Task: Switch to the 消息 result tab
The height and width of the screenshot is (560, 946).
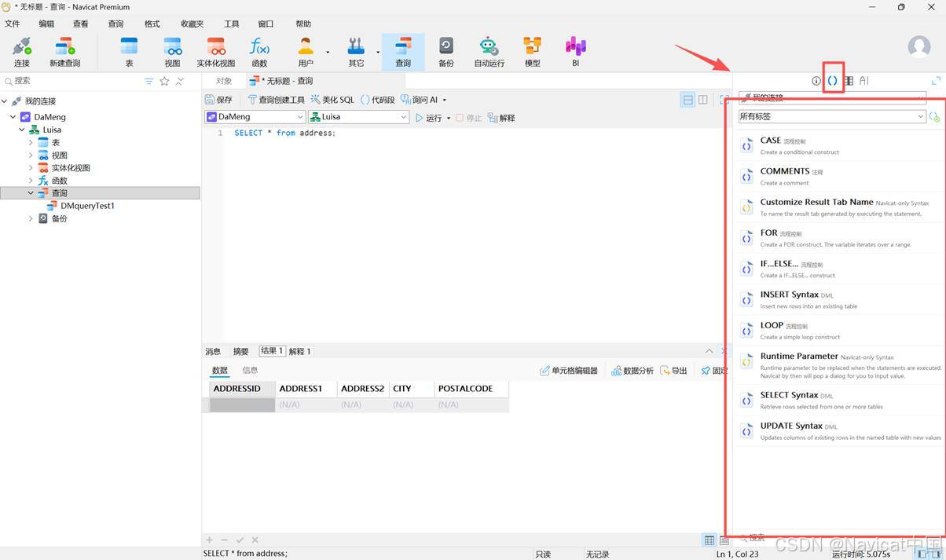Action: [x=213, y=351]
